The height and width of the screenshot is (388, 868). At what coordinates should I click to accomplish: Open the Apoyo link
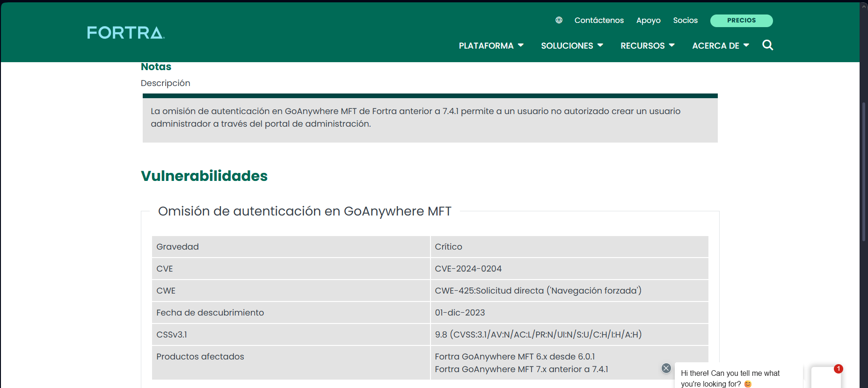coord(648,20)
